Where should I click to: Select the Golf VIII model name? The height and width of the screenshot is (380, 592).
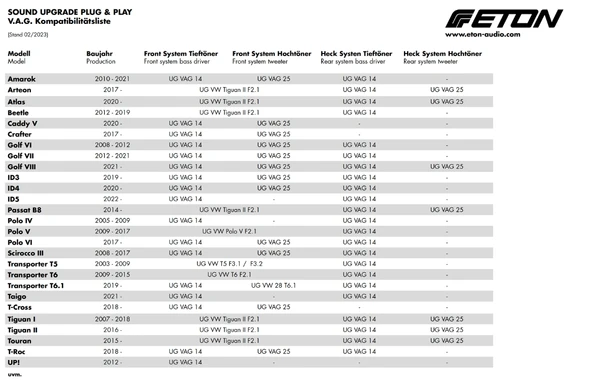[x=22, y=167]
